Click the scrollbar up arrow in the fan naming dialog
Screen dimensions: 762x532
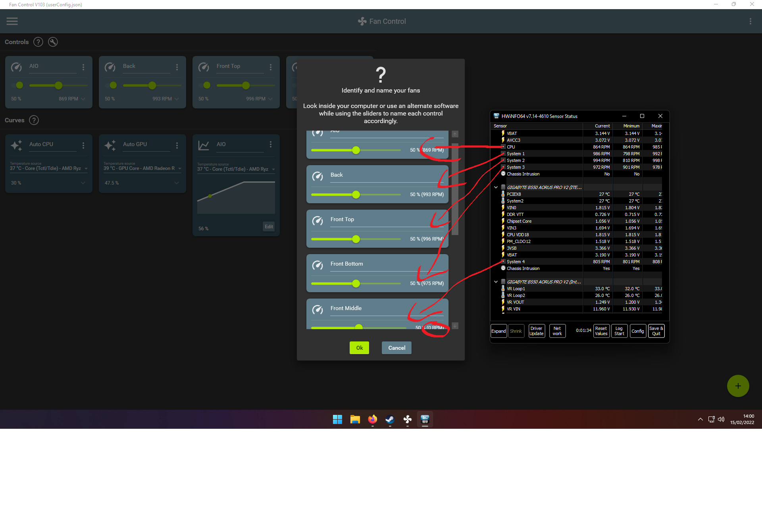[455, 134]
